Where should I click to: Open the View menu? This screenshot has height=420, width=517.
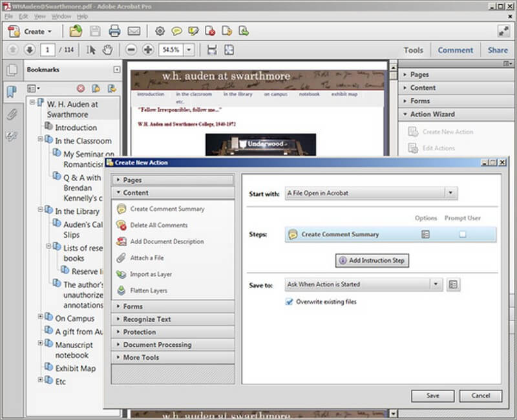(40, 16)
